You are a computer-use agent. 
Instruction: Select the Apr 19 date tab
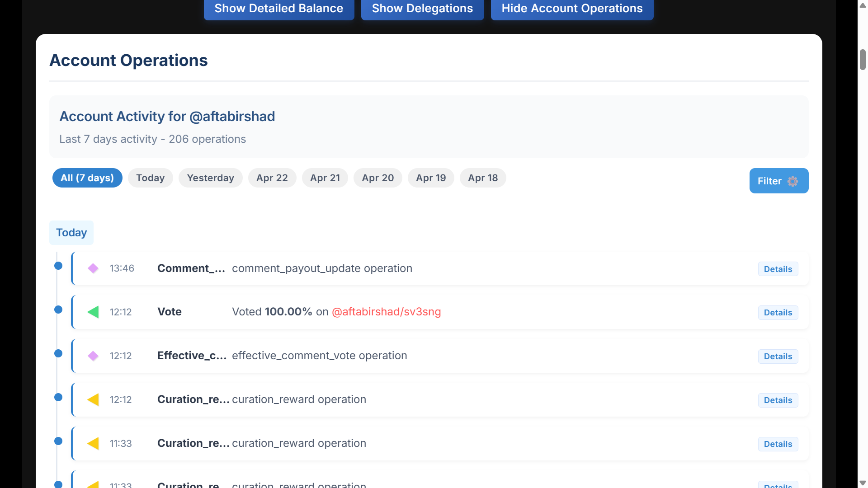pos(431,178)
